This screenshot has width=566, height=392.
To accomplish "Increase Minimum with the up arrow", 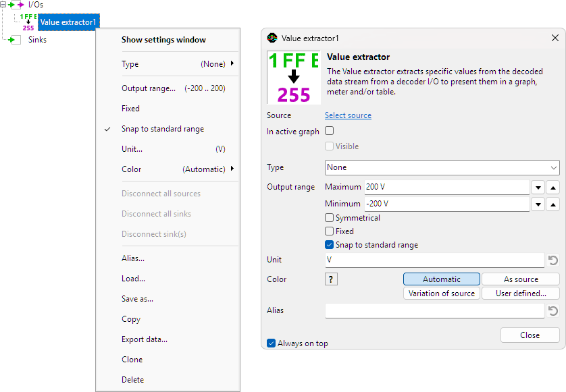I will pyautogui.click(x=553, y=204).
